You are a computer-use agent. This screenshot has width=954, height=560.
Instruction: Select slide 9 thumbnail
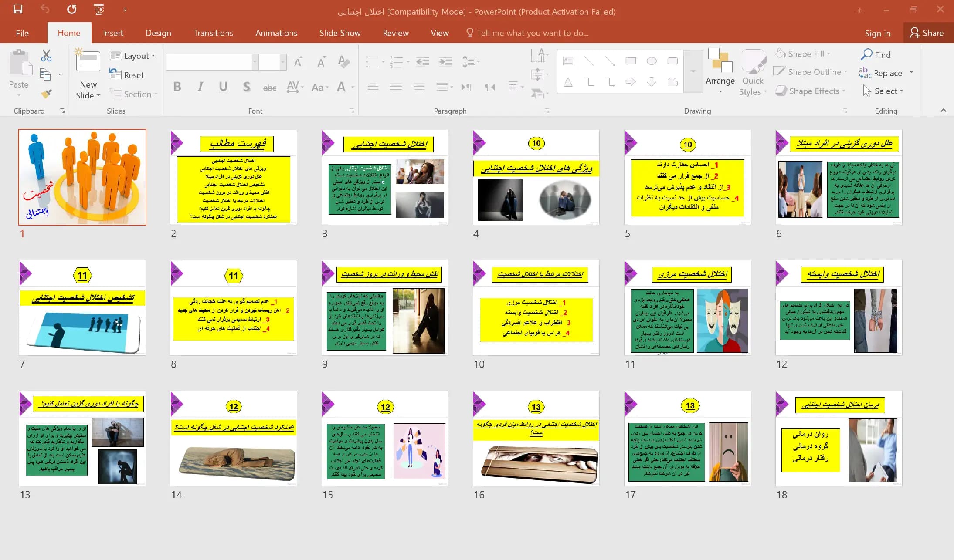coord(385,308)
